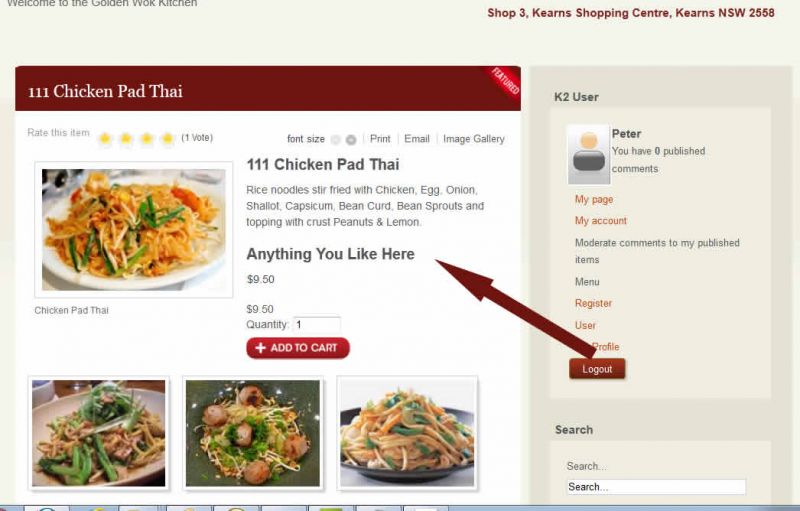Choose the larger font size icon
This screenshot has height=511, width=800.
tap(351, 139)
